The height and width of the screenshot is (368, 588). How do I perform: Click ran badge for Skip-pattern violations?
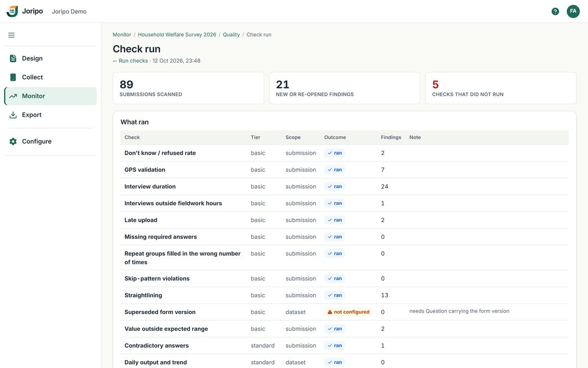pyautogui.click(x=335, y=278)
